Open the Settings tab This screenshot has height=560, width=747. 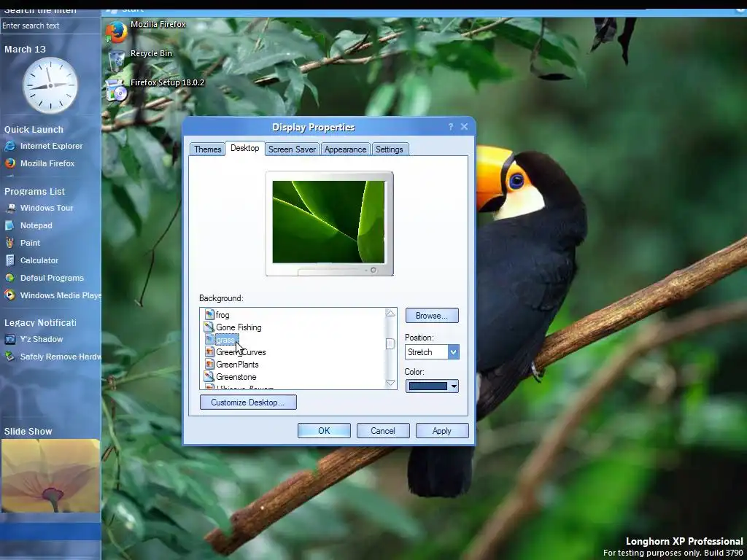pyautogui.click(x=390, y=149)
